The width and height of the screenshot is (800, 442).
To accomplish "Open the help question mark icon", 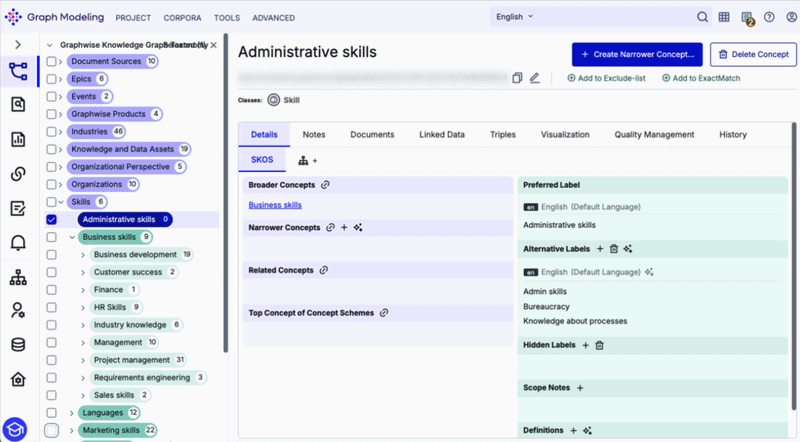I will (x=769, y=17).
